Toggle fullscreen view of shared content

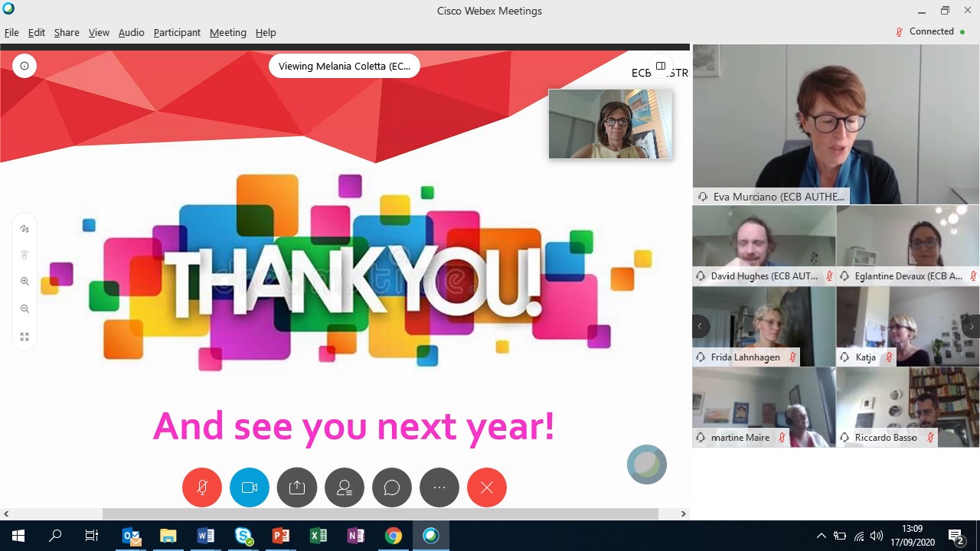pos(24,337)
